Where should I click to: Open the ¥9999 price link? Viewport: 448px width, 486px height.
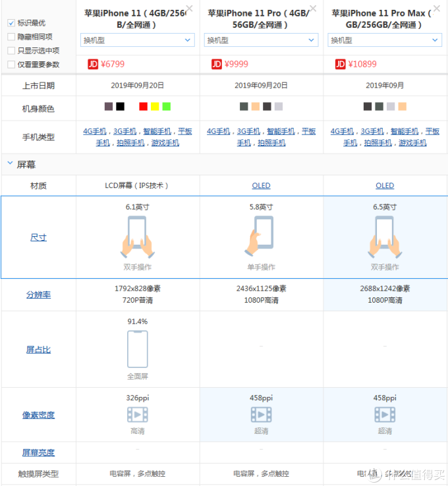(237, 64)
